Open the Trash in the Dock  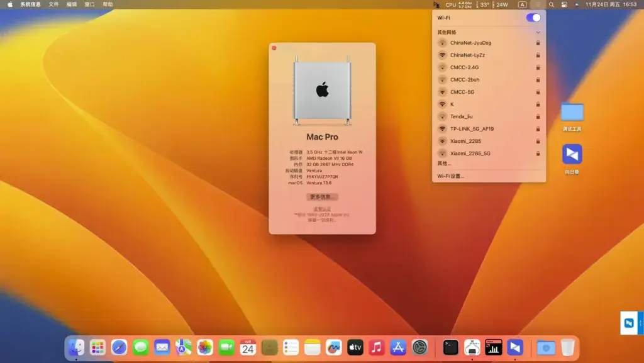click(568, 347)
